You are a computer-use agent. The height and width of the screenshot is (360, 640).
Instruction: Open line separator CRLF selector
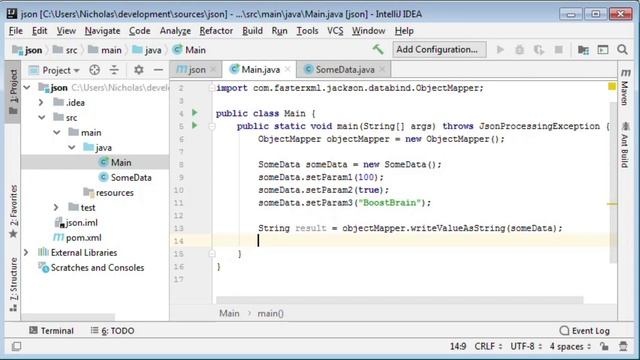[x=488, y=347]
